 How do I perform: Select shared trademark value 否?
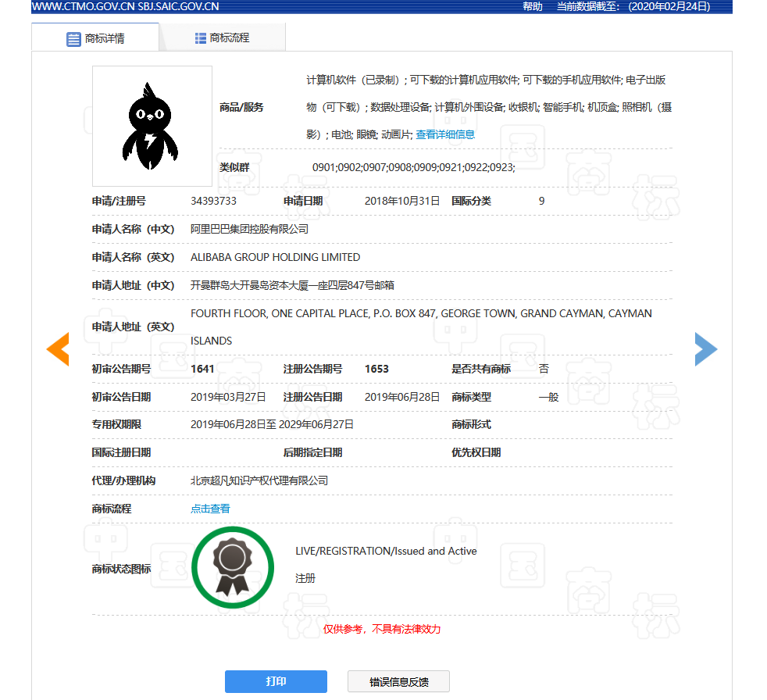(544, 369)
